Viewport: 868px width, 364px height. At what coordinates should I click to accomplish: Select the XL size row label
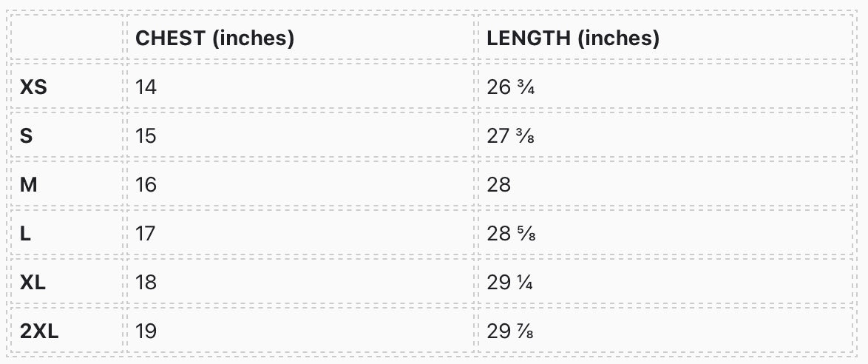(x=33, y=283)
